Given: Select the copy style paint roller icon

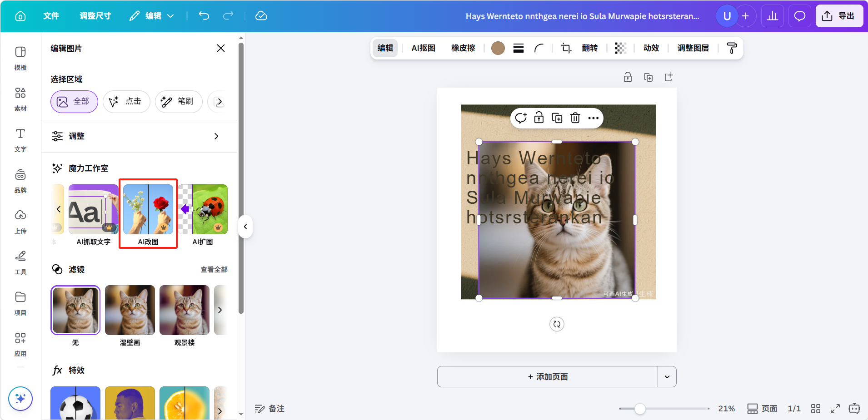Looking at the screenshot, I should tap(732, 48).
